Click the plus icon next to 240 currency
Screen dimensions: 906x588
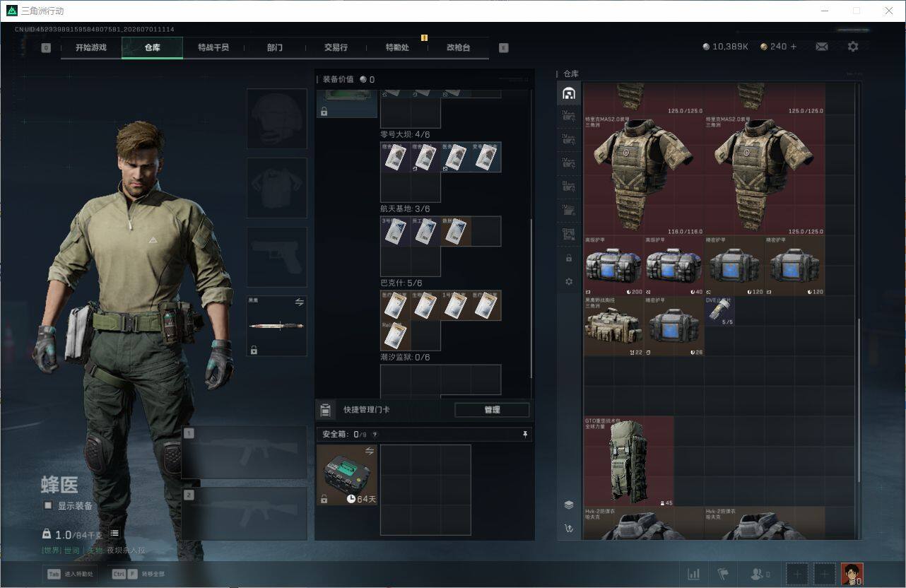793,47
